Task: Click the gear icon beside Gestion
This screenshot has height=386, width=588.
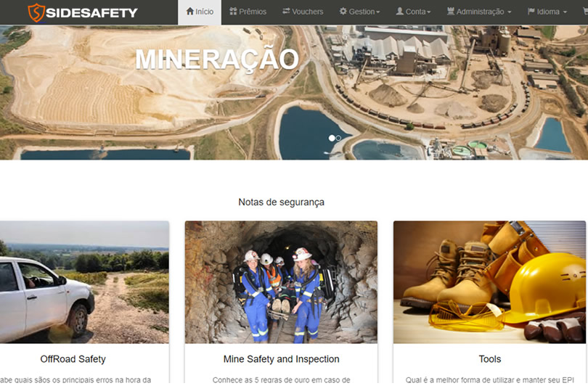Action: pyautogui.click(x=343, y=12)
